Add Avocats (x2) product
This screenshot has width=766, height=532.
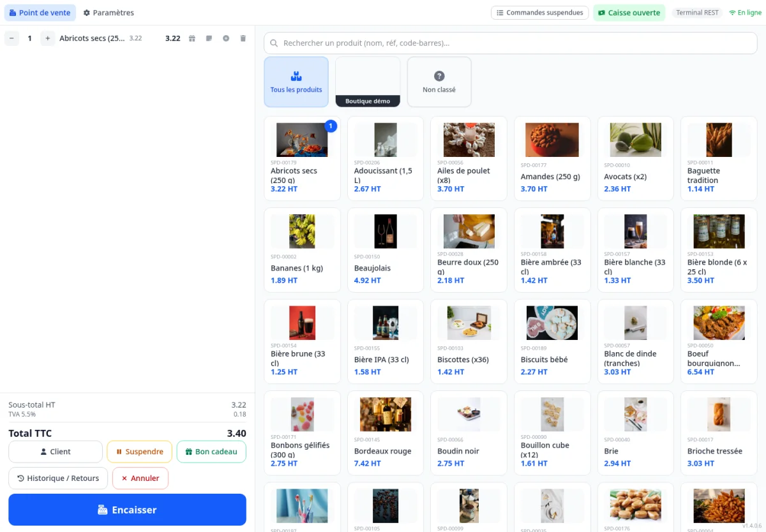pos(635,159)
